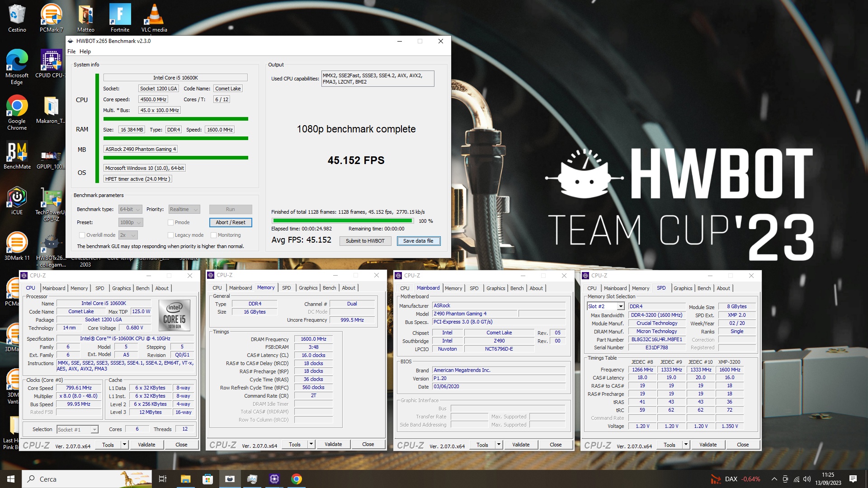Open the CPUID CPU-Z desktop shortcut

(x=51, y=64)
